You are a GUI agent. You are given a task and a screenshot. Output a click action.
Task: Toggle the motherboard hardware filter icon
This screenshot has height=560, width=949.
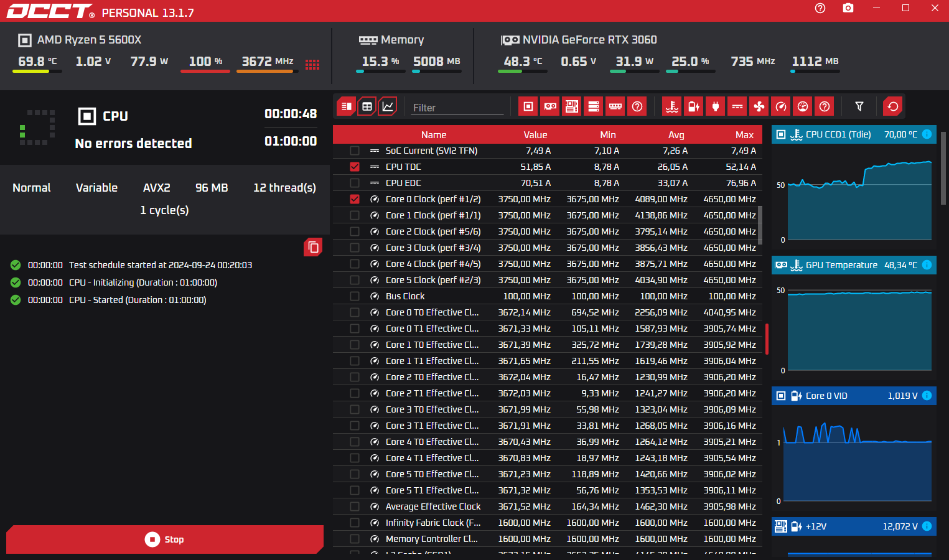pyautogui.click(x=572, y=106)
